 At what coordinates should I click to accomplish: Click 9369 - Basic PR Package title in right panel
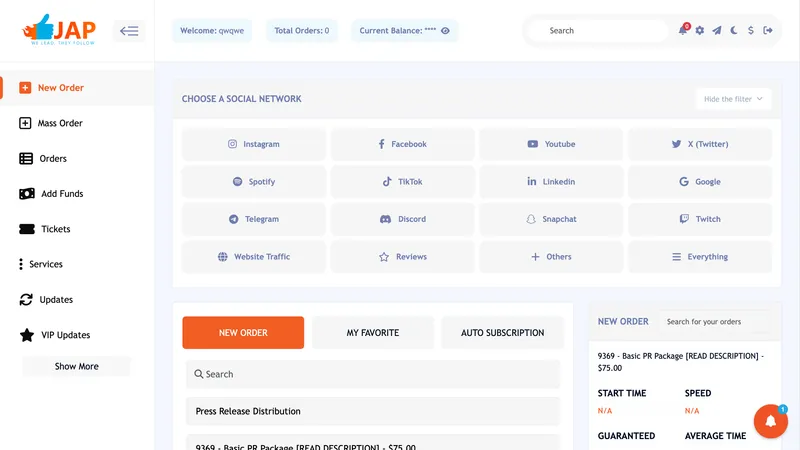[681, 362]
